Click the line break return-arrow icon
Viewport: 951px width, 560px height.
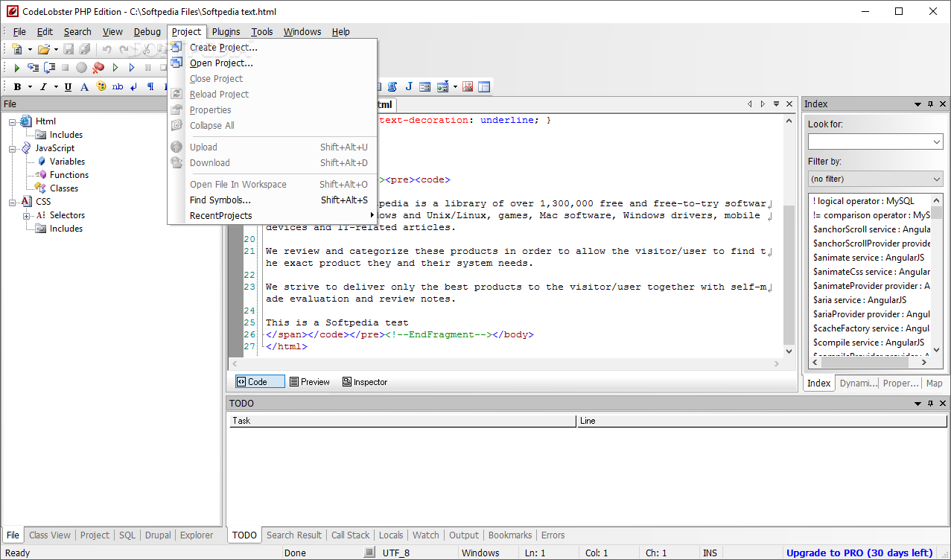(134, 87)
